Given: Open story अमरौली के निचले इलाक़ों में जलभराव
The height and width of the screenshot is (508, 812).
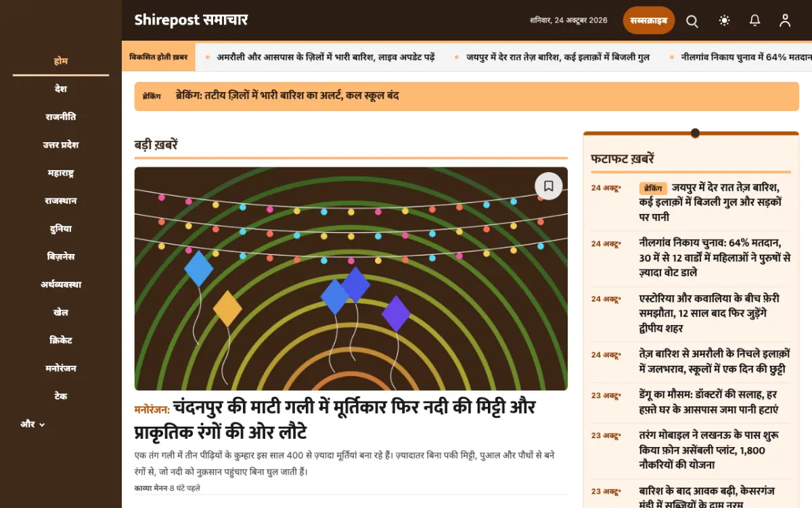Looking at the screenshot, I should (x=715, y=362).
